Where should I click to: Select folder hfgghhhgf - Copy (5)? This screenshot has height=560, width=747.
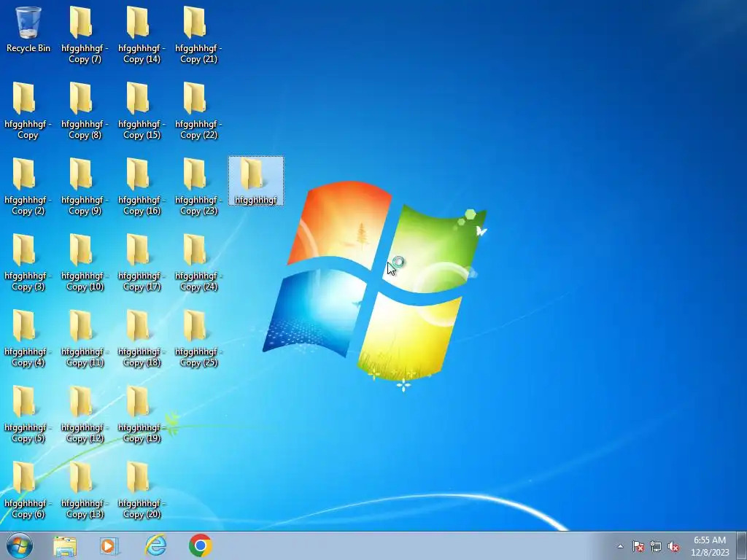click(x=28, y=414)
